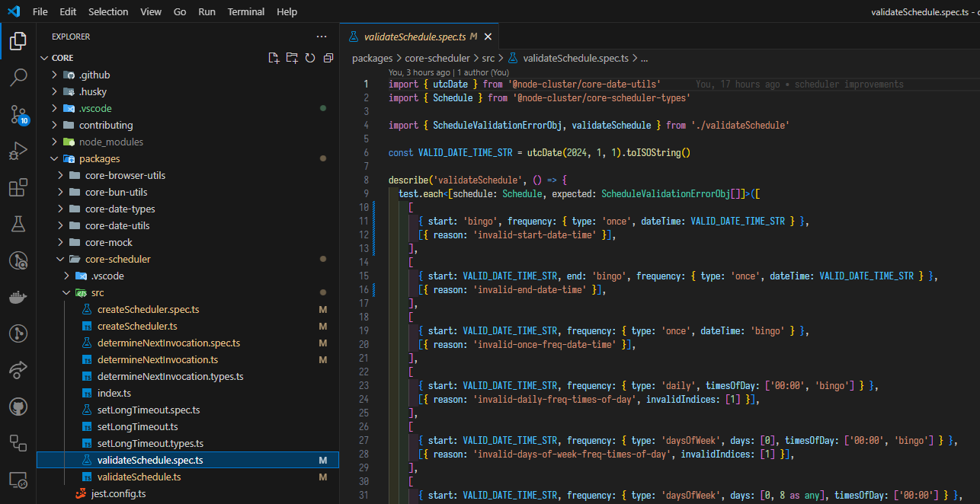Open the Extensions view
This screenshot has height=504, width=980.
click(x=18, y=187)
